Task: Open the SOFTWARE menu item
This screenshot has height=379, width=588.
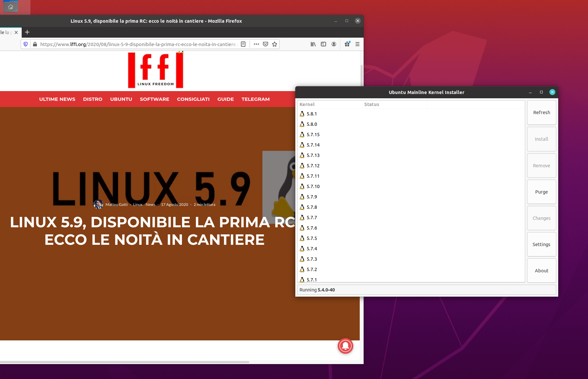Action: tap(154, 99)
